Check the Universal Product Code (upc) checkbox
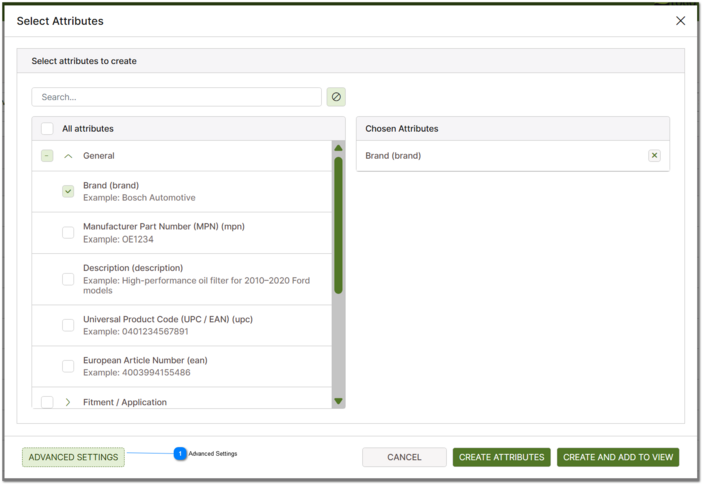Image resolution: width=703 pixels, height=485 pixels. click(68, 325)
